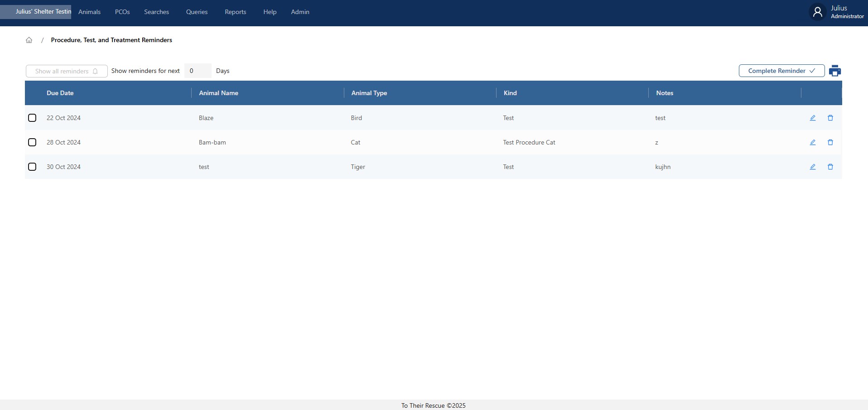Select the Bam-bam reminder checkbox
Screen dimensions: 868x410
32,142
